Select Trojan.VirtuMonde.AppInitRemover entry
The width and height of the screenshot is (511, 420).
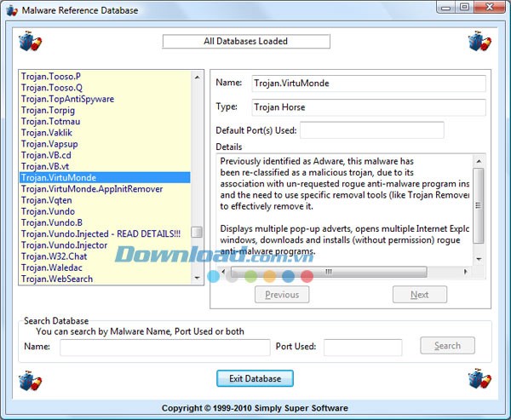105,189
